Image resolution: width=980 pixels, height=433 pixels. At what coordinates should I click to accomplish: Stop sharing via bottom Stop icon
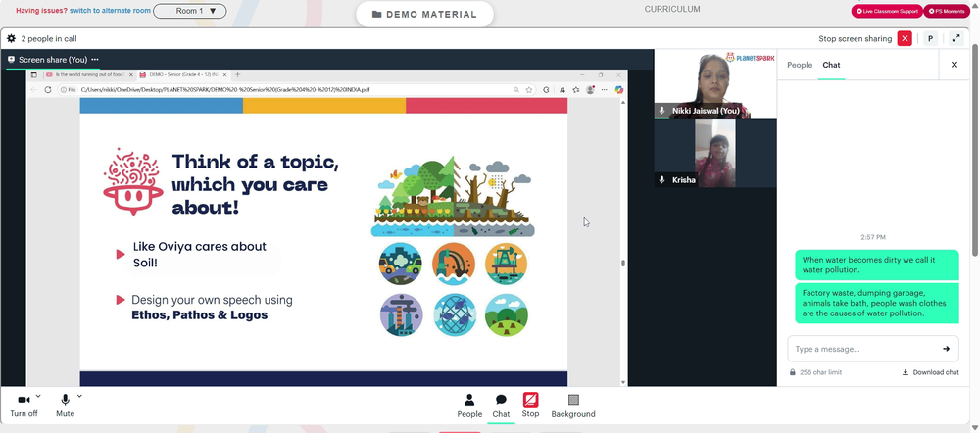pos(530,406)
